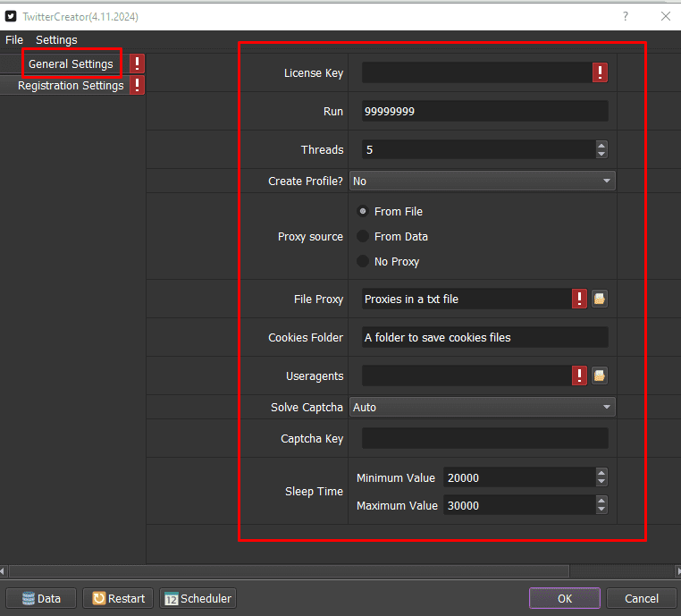Click the Minimum Value field showing 20000

click(520, 477)
